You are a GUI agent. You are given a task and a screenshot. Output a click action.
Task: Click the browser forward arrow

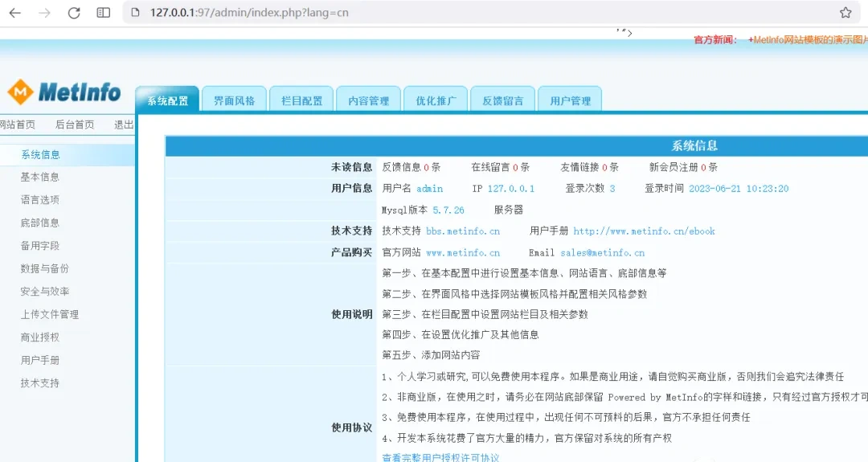click(x=44, y=13)
